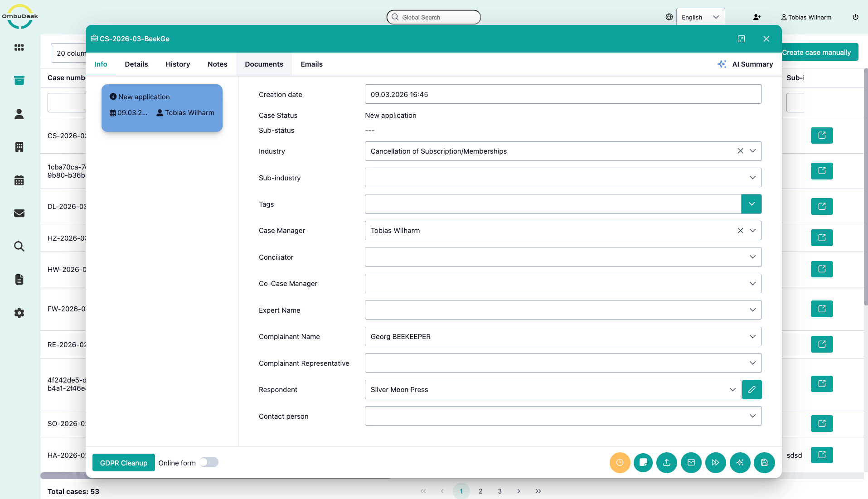Click the fast-forward status icon button

[x=715, y=463]
